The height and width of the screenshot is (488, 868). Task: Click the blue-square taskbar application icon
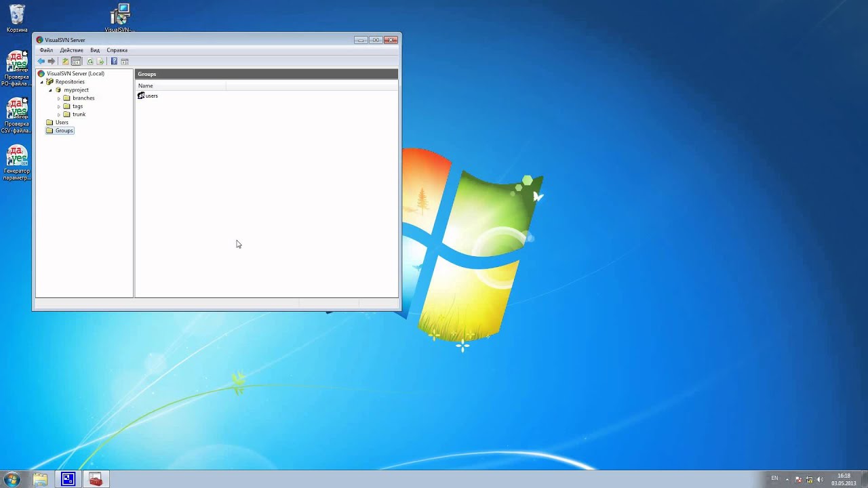pyautogui.click(x=68, y=479)
